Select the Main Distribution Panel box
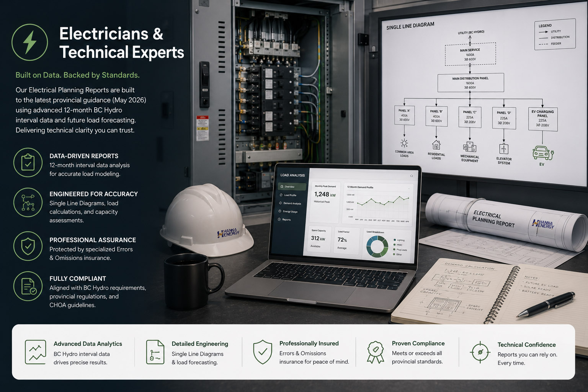Image resolution: width=588 pixels, height=392 pixels. [x=470, y=83]
